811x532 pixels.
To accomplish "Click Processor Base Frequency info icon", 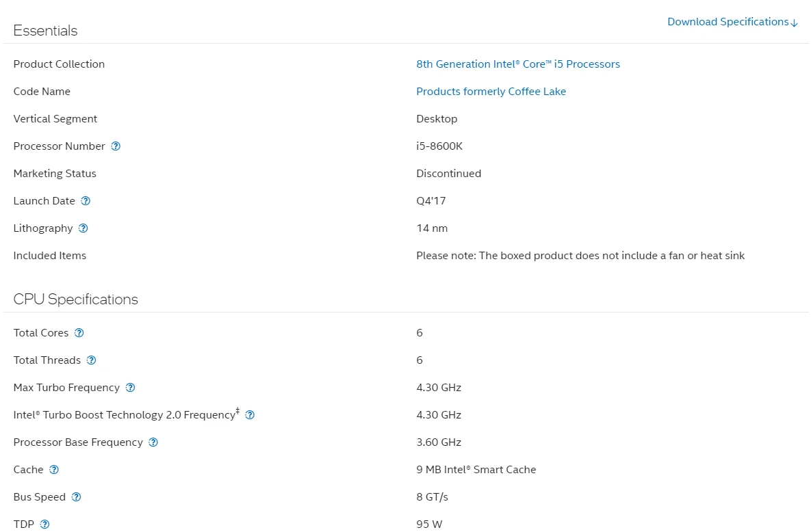I will click(x=153, y=442).
